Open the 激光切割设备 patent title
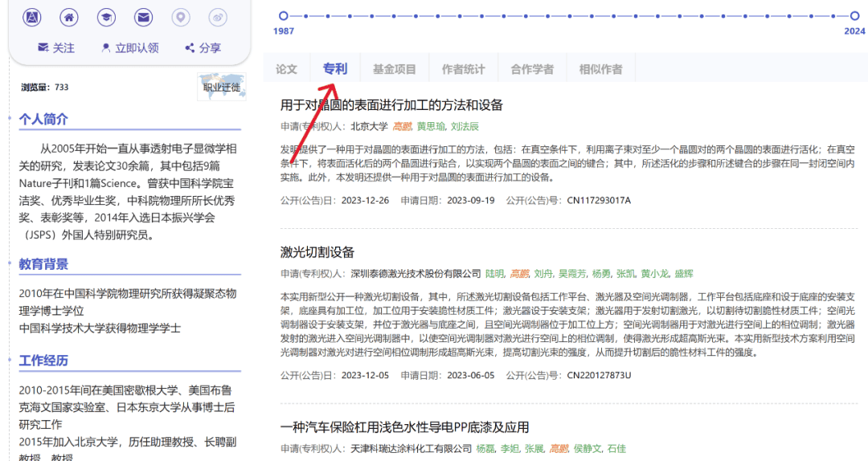This screenshot has width=868, height=461. [317, 252]
